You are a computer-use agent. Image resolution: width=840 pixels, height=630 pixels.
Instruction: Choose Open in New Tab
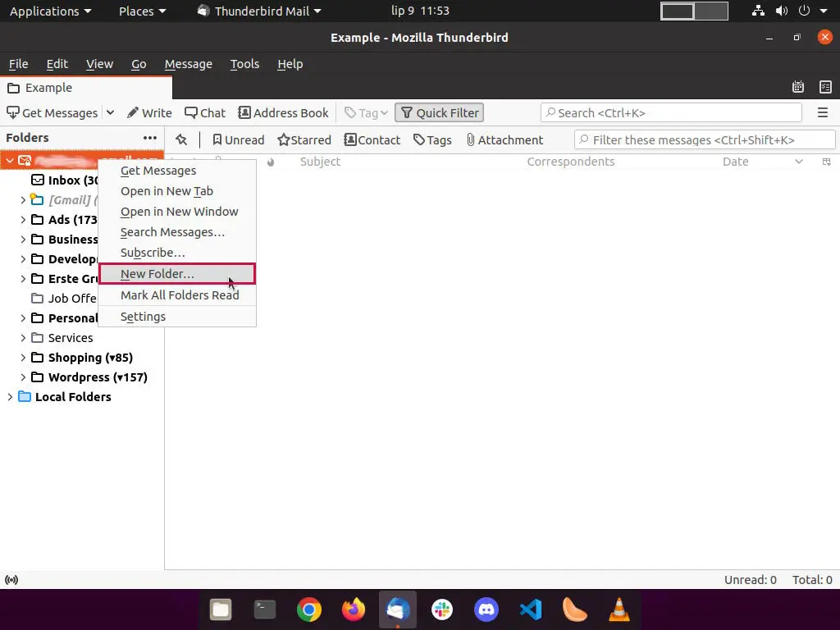click(177, 191)
